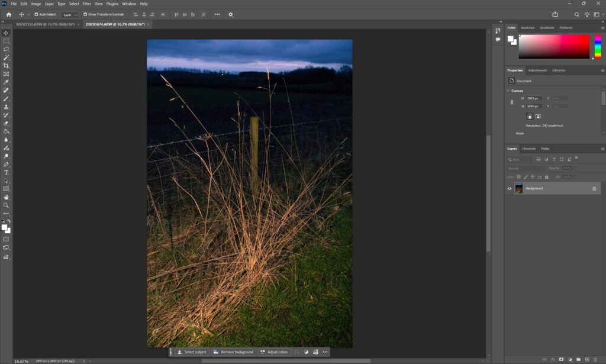Viewport: 606px width, 364px height.
Task: Hide the Background layer visibility eye
Action: pyautogui.click(x=510, y=188)
